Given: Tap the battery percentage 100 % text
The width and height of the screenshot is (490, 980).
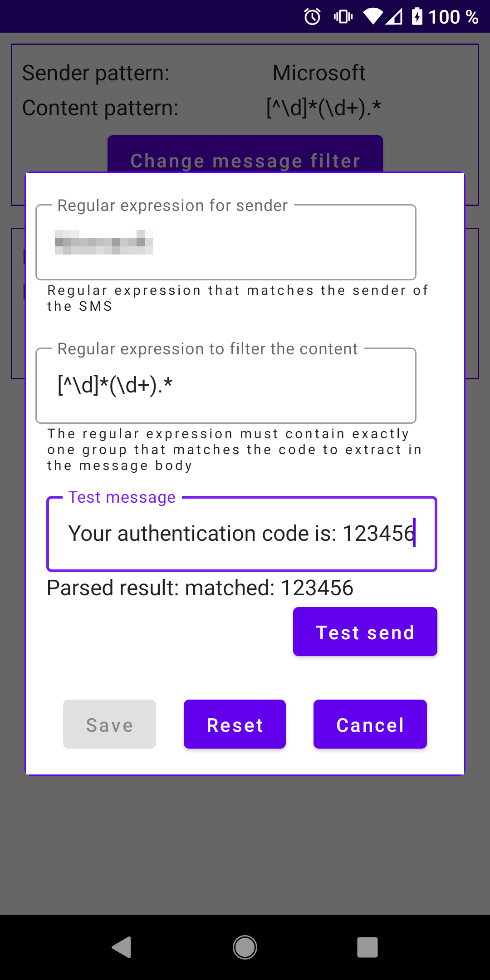Looking at the screenshot, I should pyautogui.click(x=453, y=17).
